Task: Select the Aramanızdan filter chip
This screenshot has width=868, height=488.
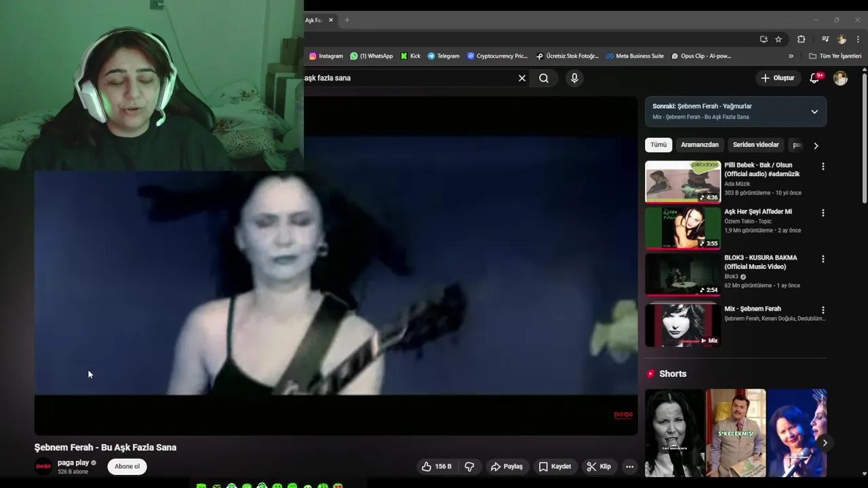Action: tap(699, 145)
